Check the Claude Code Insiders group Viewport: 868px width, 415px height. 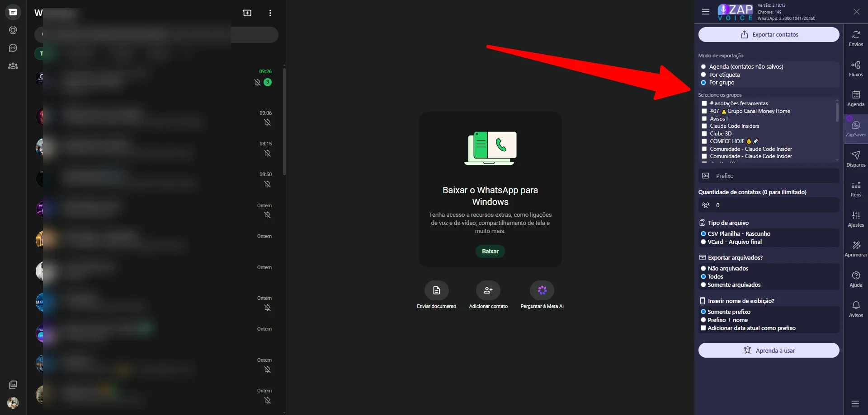704,126
